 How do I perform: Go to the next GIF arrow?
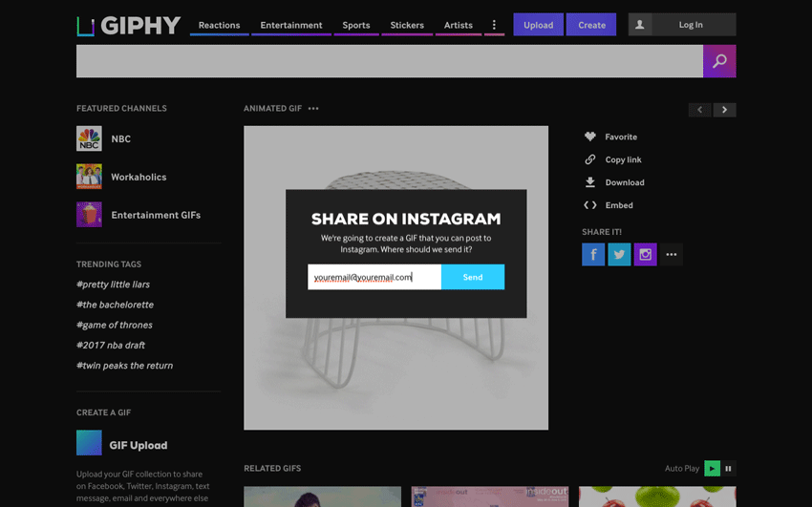tap(724, 110)
